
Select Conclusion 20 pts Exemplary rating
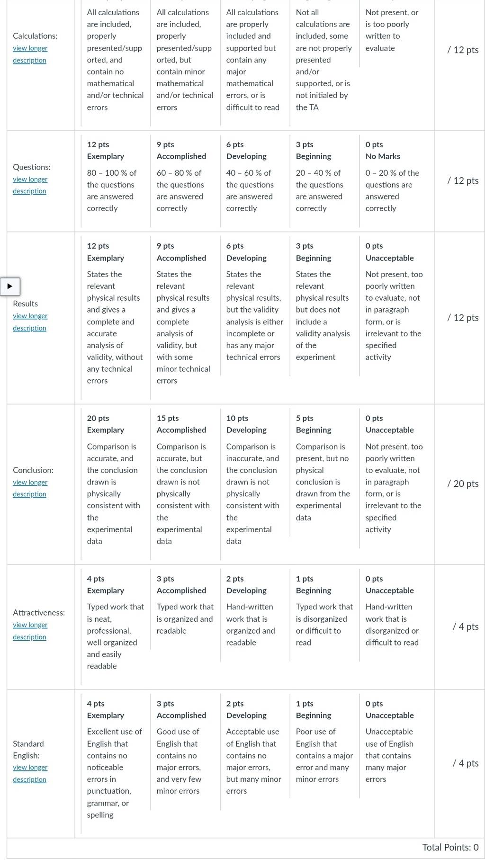[116, 480]
